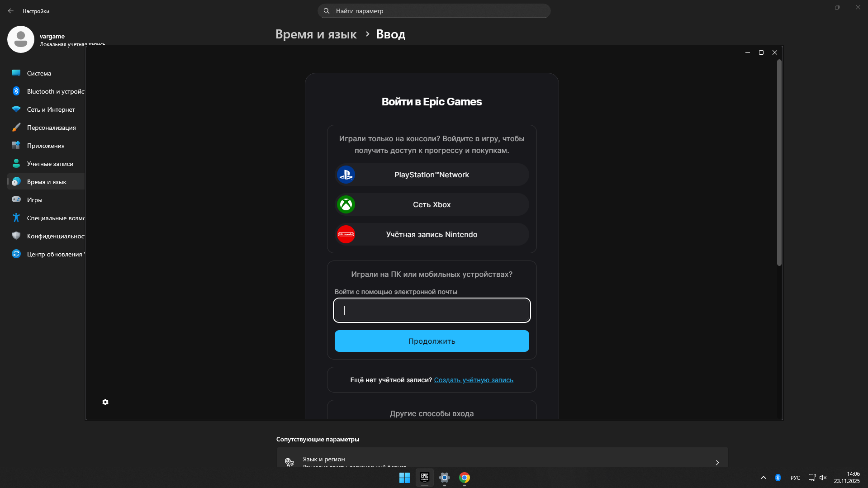
Task: Open the clock and date flyout
Action: [x=847, y=478]
